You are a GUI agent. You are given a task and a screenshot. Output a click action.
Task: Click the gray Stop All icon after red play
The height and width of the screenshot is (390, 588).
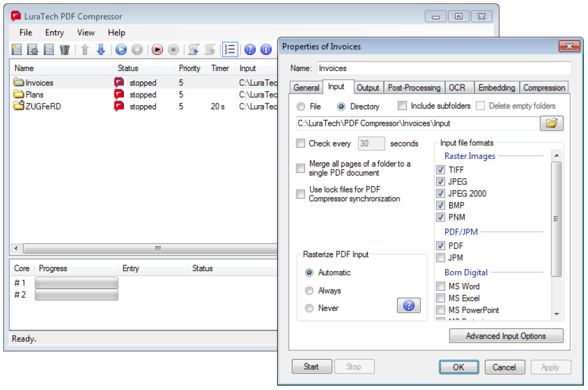click(173, 50)
